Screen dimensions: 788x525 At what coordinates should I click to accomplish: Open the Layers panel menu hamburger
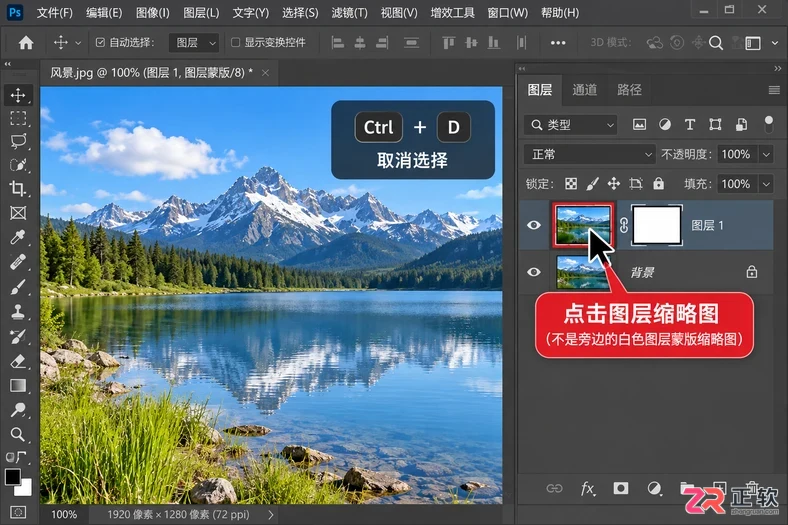point(774,90)
